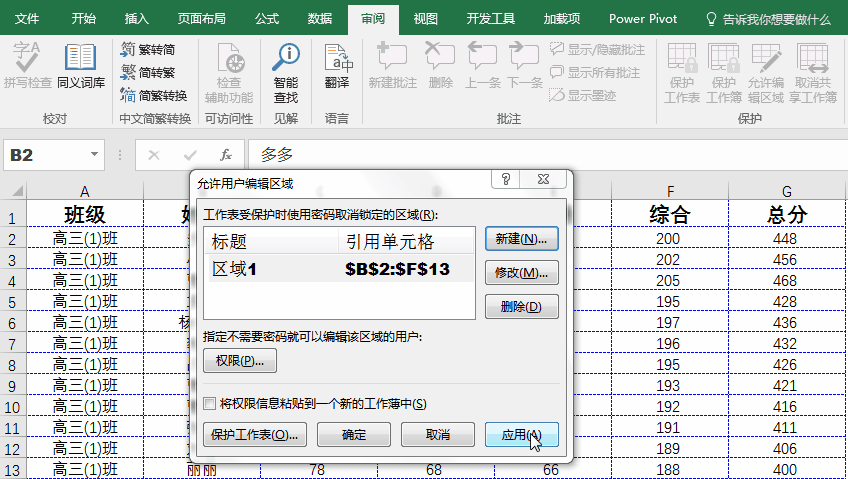This screenshot has width=848, height=479.
Task: Open the 数据 ribbon tab
Action: click(x=320, y=18)
